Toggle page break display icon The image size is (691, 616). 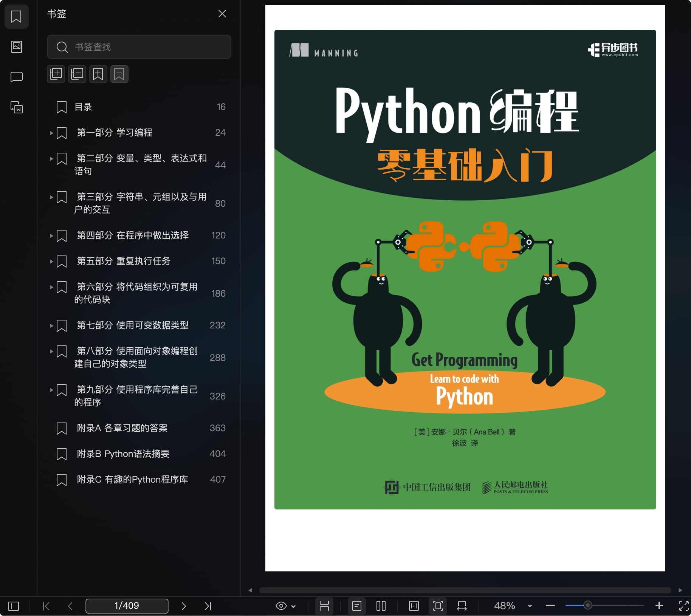click(324, 606)
